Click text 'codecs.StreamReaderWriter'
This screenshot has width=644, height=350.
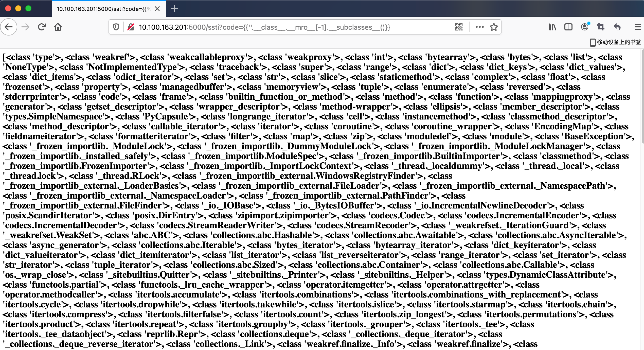[x=221, y=225]
